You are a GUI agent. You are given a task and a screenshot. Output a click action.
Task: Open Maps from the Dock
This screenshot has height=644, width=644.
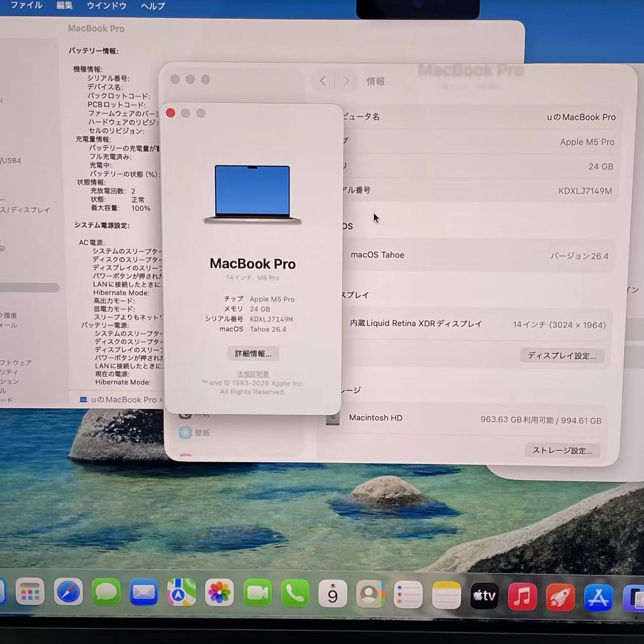(x=182, y=592)
